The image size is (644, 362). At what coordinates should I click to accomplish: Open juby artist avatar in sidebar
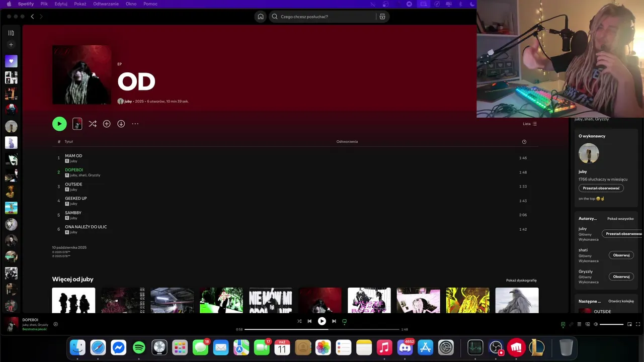pos(589,153)
